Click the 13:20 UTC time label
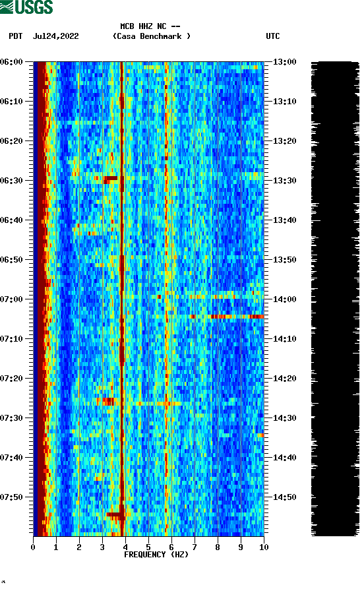The height and width of the screenshot is (589, 364). point(284,141)
